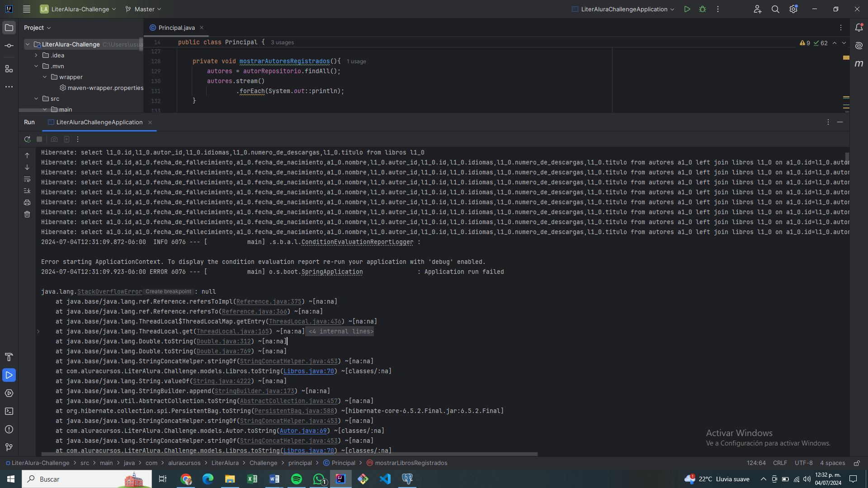This screenshot has height=488, width=868.
Task: Select the LiterAluraChallengeApplication run tab
Action: click(99, 122)
